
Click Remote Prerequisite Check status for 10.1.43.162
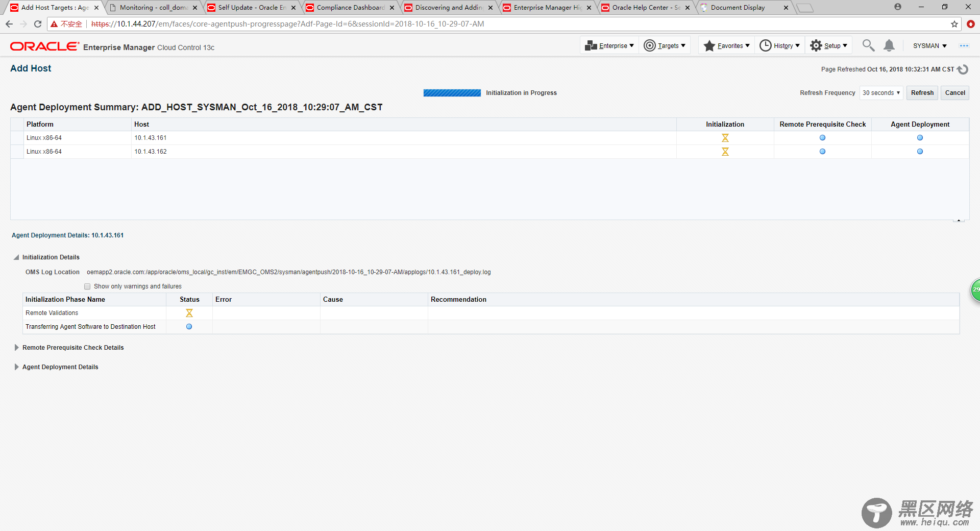(x=822, y=152)
